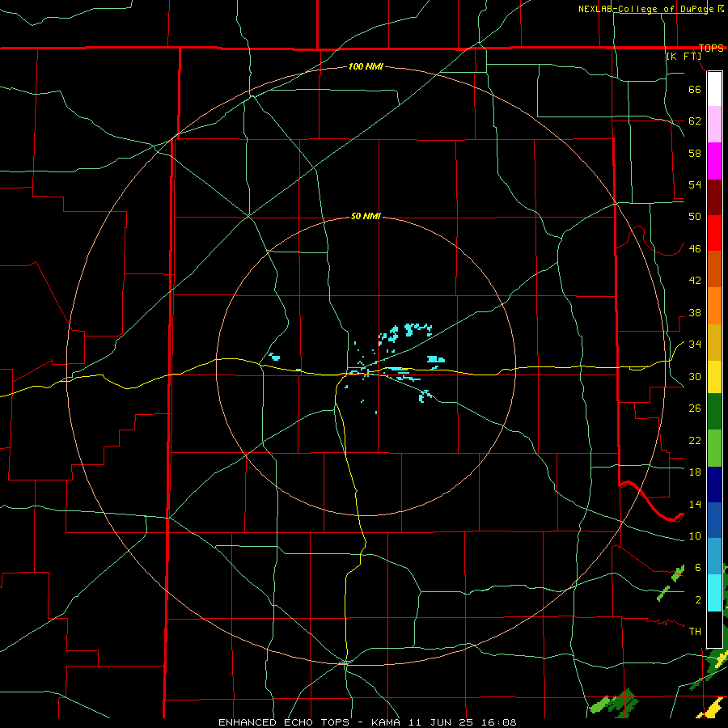The image size is (728, 728).
Task: Click the legend value '34'
Action: (x=695, y=344)
